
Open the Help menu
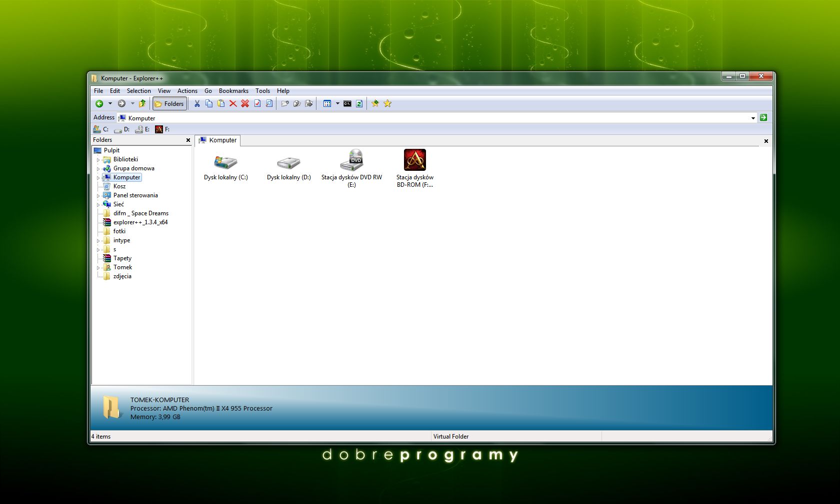pos(283,91)
